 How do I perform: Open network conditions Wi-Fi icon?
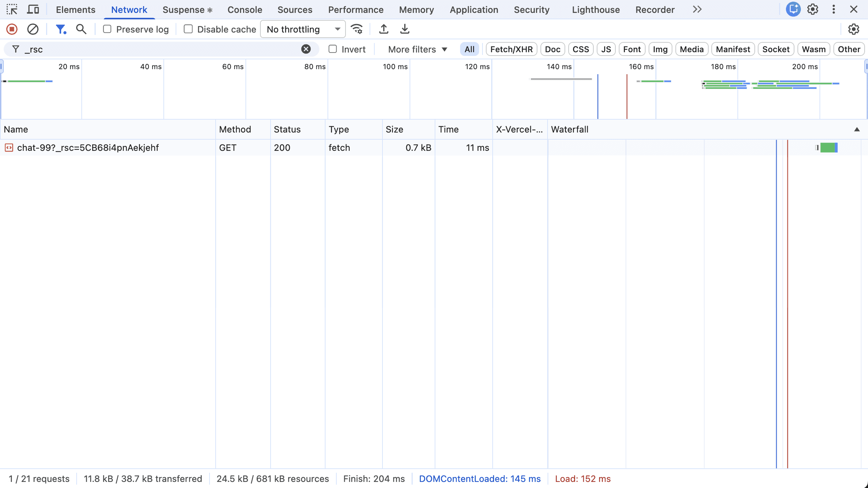tap(357, 29)
